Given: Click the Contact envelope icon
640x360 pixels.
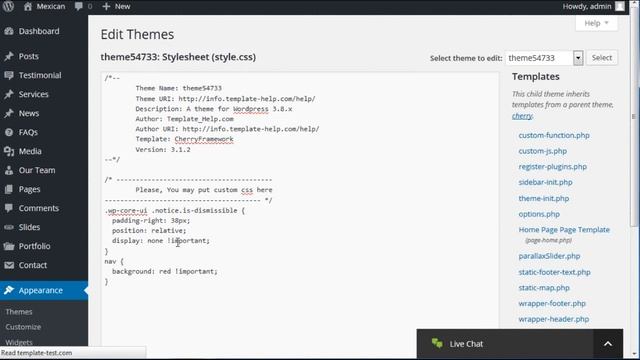Looking at the screenshot, I should click(9, 265).
